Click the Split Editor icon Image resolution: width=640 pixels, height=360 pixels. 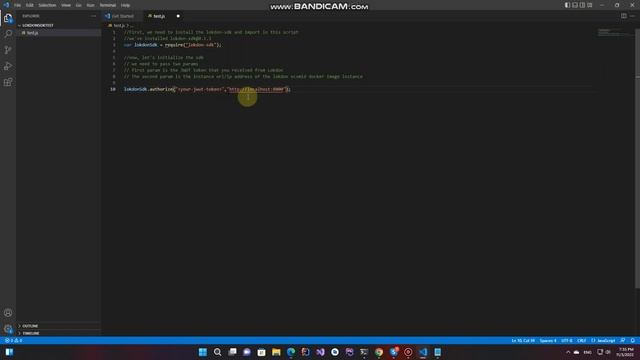[x=624, y=16]
